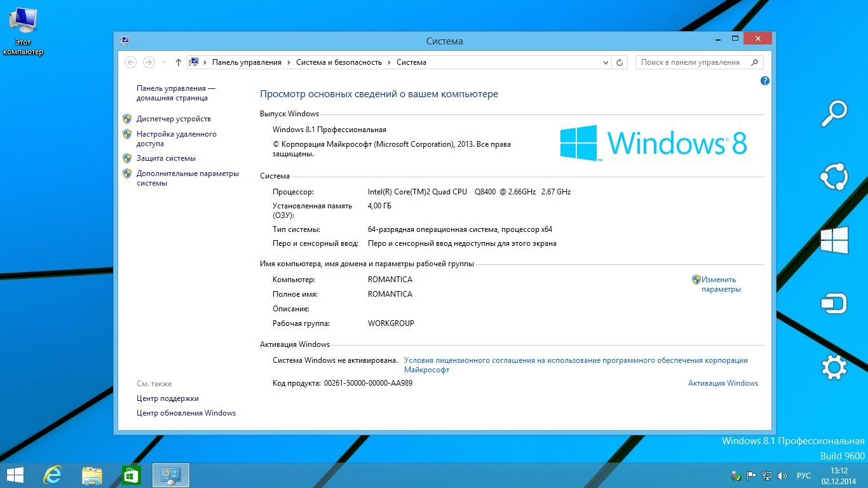Switch input language РУС indicator

click(804, 475)
